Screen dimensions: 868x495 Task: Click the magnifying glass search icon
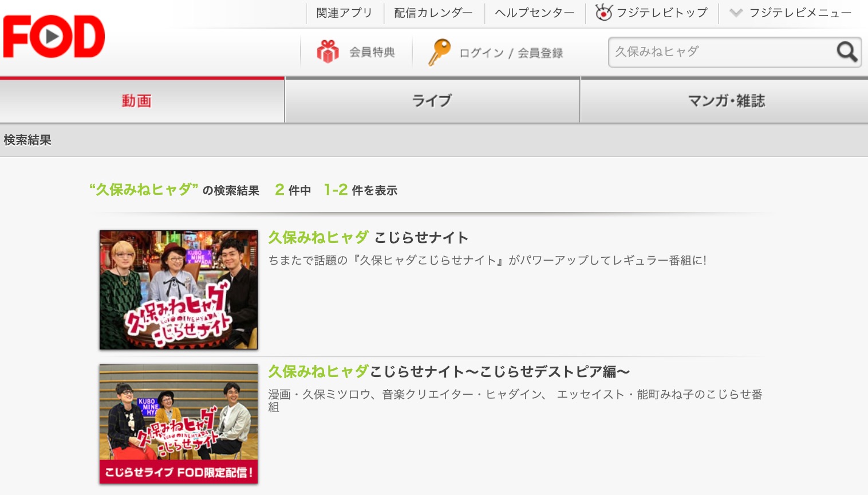[846, 52]
